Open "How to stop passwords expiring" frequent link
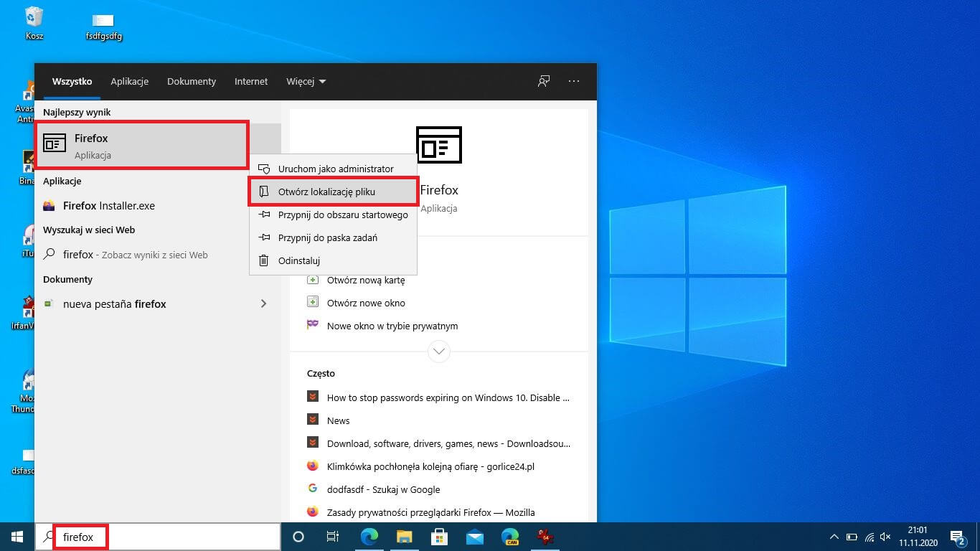The width and height of the screenshot is (980, 551). (448, 397)
